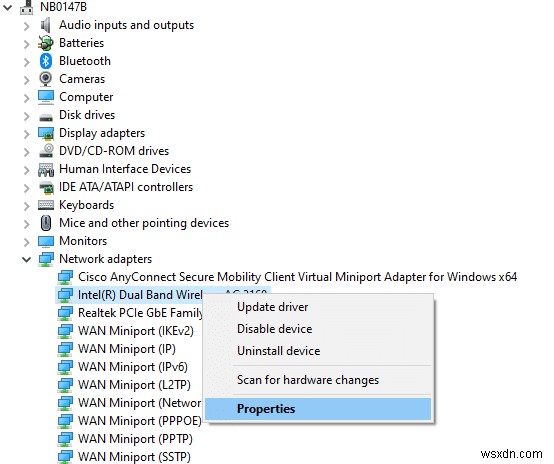This screenshot has width=554, height=464.
Task: Select the IDE ATA/ATAPI controllers label
Action: click(126, 187)
